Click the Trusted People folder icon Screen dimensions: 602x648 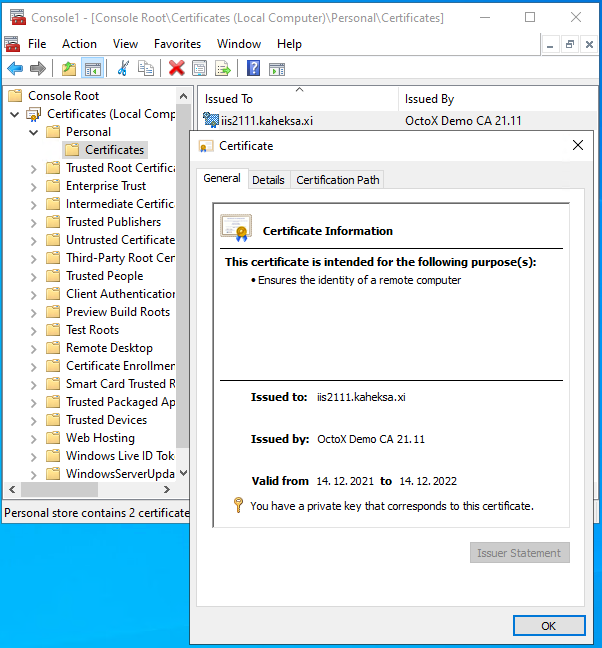[x=53, y=276]
